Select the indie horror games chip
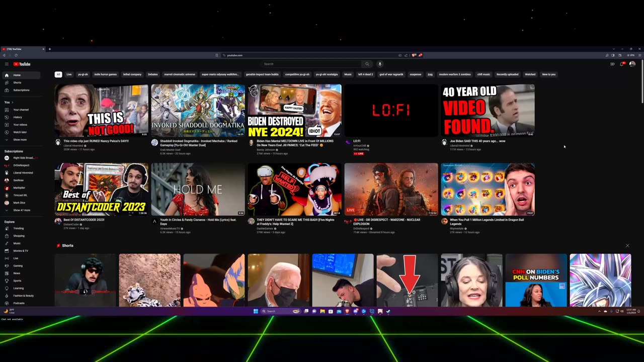 tap(105, 74)
